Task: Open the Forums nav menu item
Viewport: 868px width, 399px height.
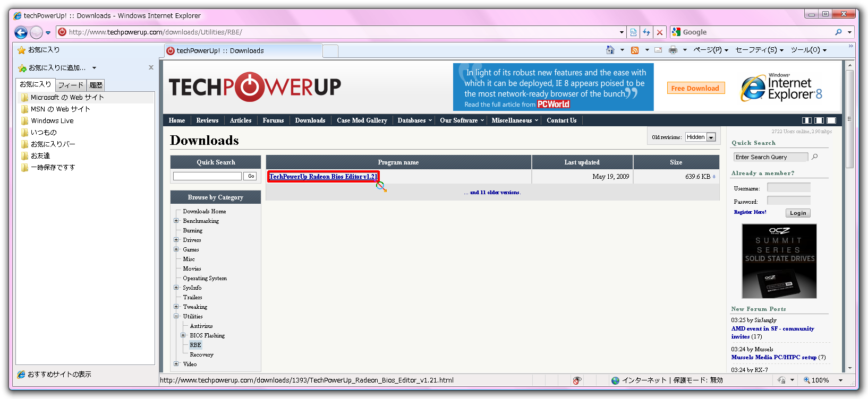Action: [273, 120]
